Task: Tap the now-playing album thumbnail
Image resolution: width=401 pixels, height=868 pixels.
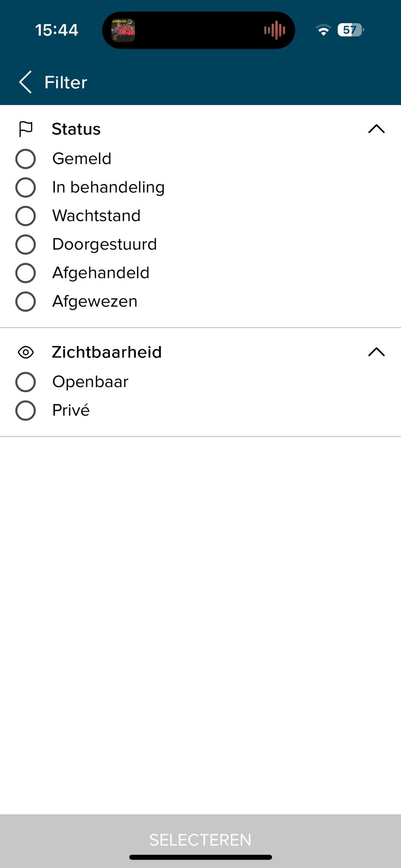Action: (x=123, y=30)
